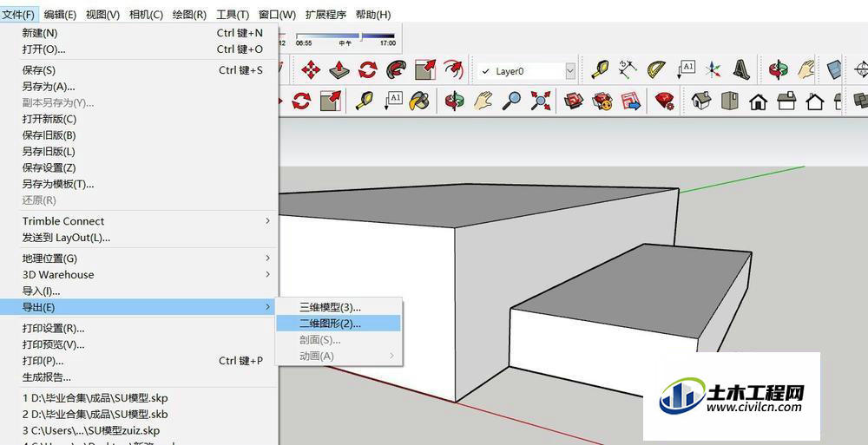This screenshot has width=868, height=445.
Task: Open the 扩展程序 menu
Action: tap(325, 15)
